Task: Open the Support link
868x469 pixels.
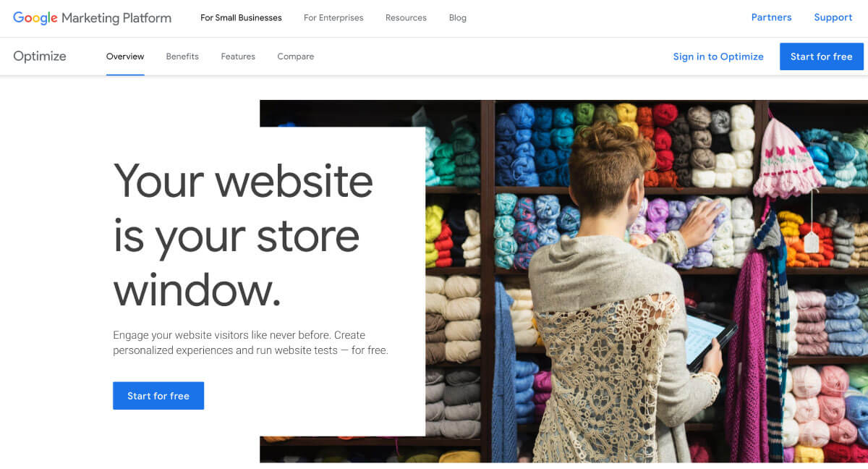Action: (x=833, y=17)
